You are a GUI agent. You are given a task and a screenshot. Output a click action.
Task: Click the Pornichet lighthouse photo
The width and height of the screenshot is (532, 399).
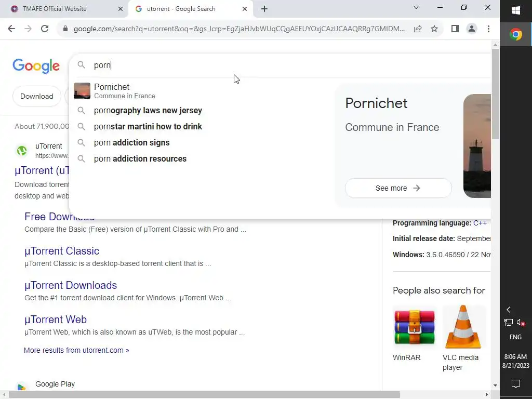[477, 146]
